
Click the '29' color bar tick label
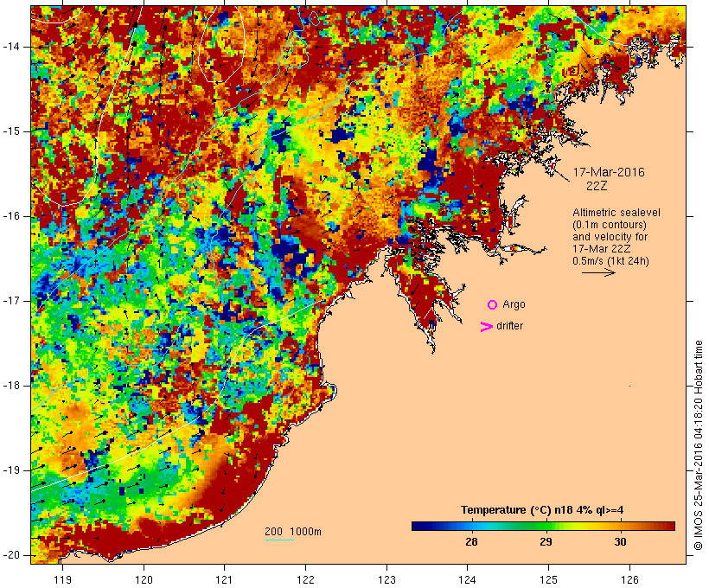pos(546,542)
